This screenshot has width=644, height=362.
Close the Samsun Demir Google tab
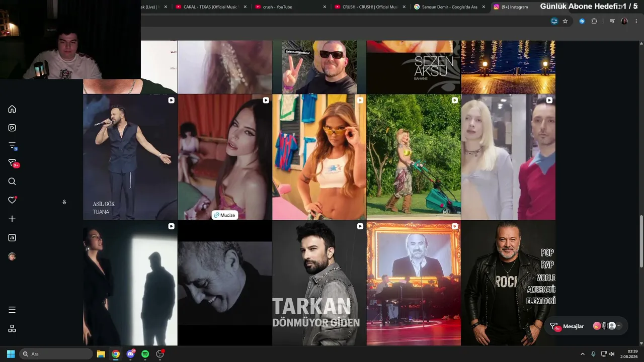tap(484, 7)
